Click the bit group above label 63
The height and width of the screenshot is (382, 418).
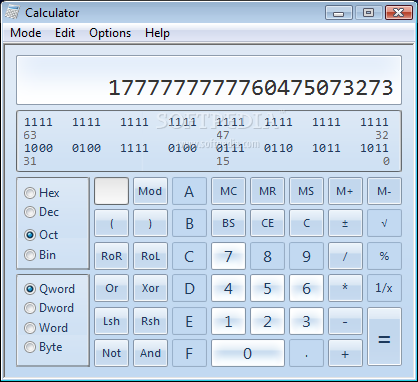pos(38,122)
